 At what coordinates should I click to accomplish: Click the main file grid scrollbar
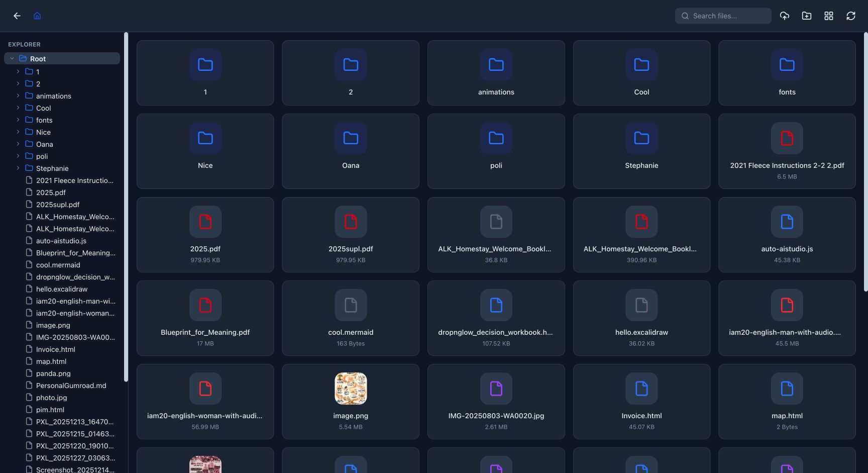tap(865, 162)
